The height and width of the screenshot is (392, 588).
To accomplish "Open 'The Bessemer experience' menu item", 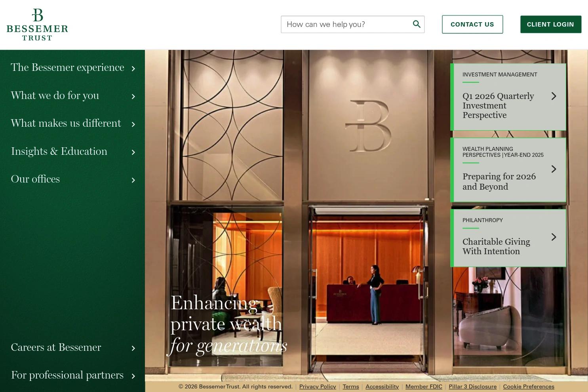I will (x=67, y=67).
